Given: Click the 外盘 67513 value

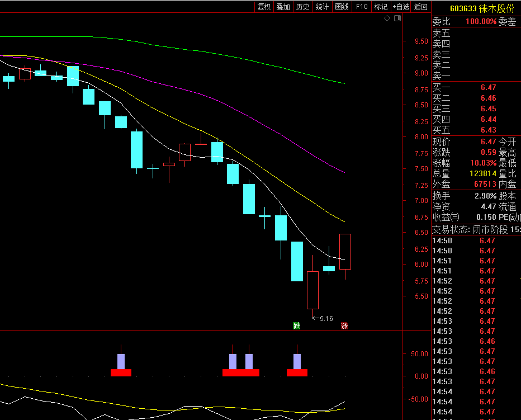Looking at the screenshot, I should click(485, 184).
